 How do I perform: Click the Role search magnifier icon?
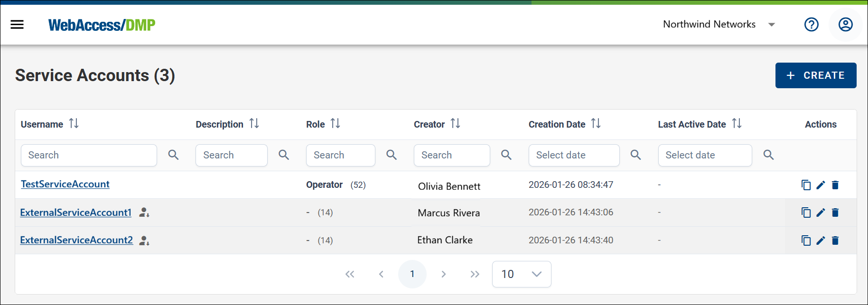[x=392, y=155]
